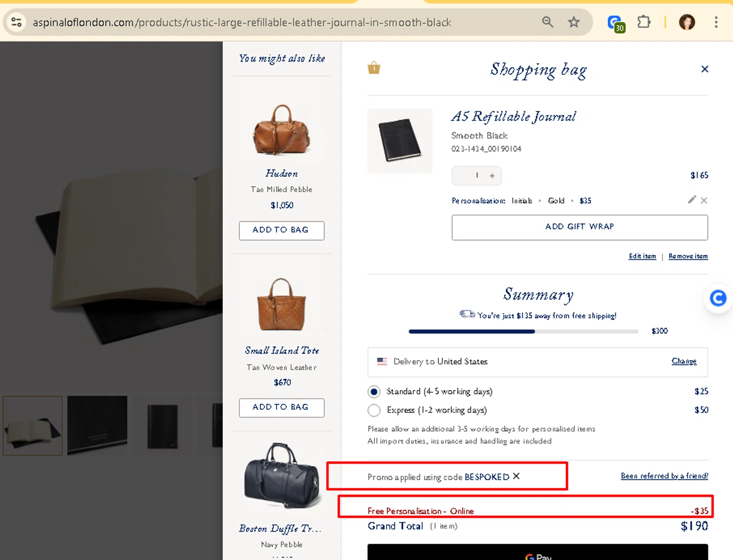The width and height of the screenshot is (733, 560).
Task: Click the zoom magnifier icon in the address bar
Action: click(548, 22)
